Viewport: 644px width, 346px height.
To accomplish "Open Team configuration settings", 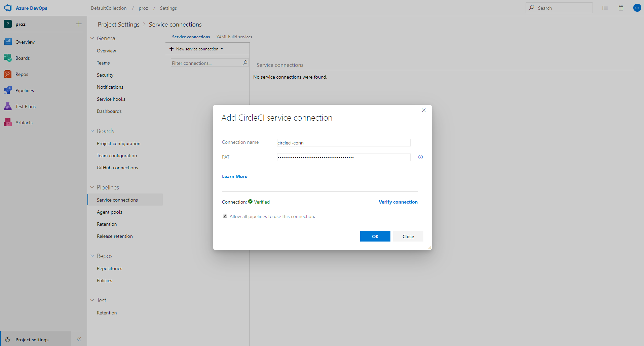I will (x=117, y=156).
